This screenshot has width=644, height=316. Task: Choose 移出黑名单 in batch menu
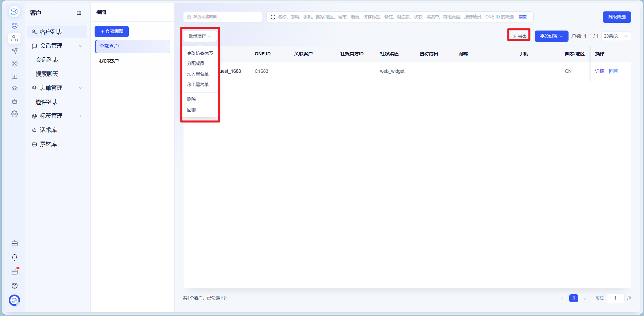click(198, 85)
